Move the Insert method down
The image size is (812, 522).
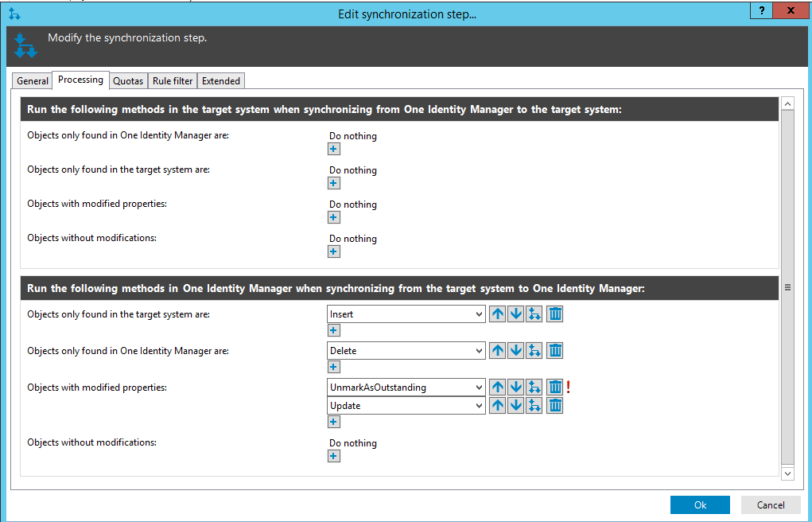tap(516, 314)
